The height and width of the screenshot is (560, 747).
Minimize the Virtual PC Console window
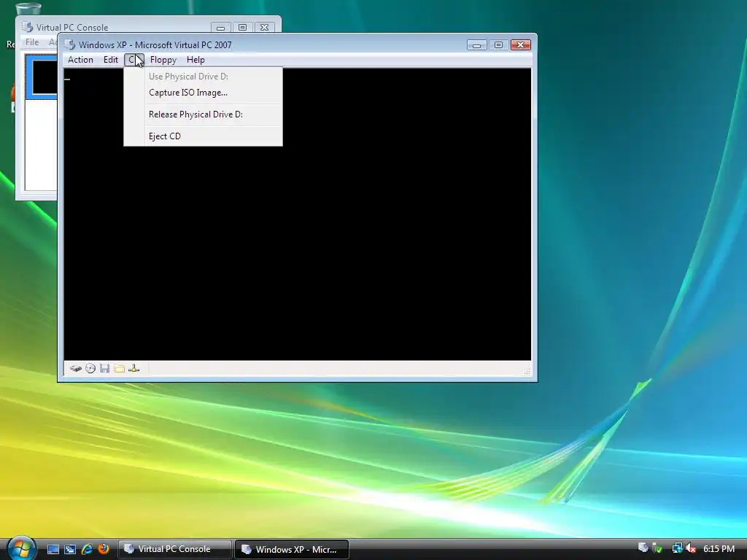click(220, 28)
